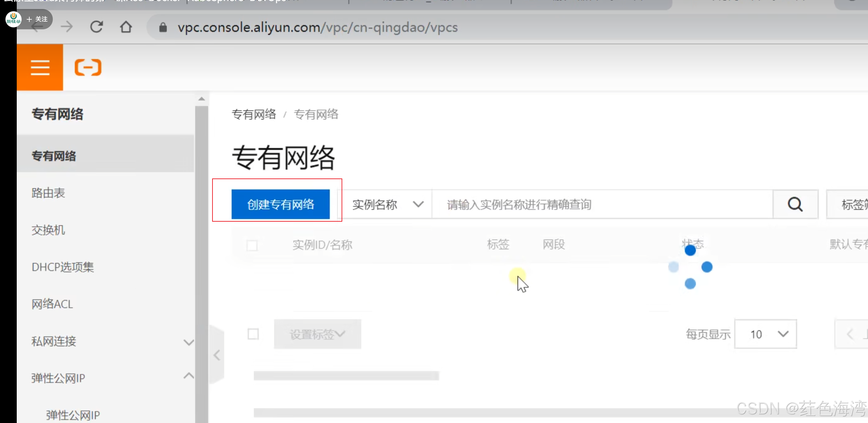Screen dimensions: 868x423
Task: Open the 每页显示 10 page-size dropdown
Action: point(765,334)
